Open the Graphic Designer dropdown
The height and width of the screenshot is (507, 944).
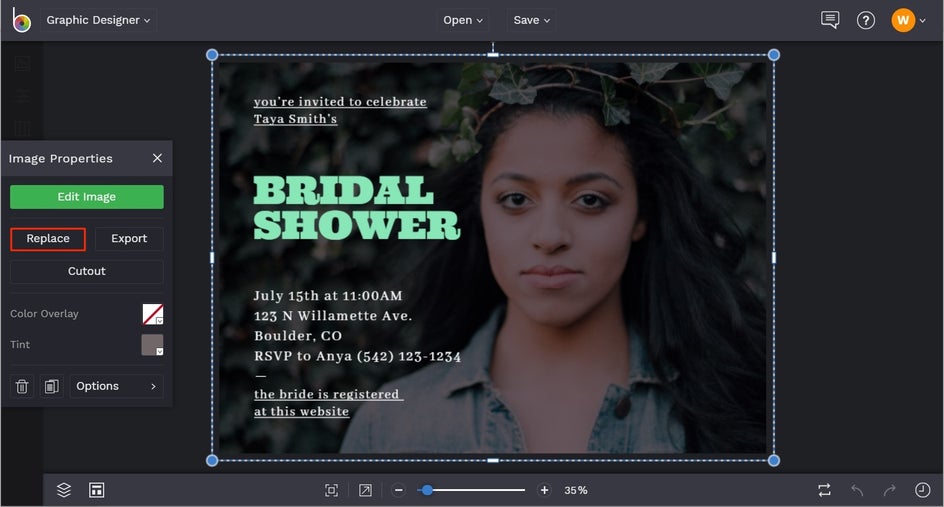98,20
